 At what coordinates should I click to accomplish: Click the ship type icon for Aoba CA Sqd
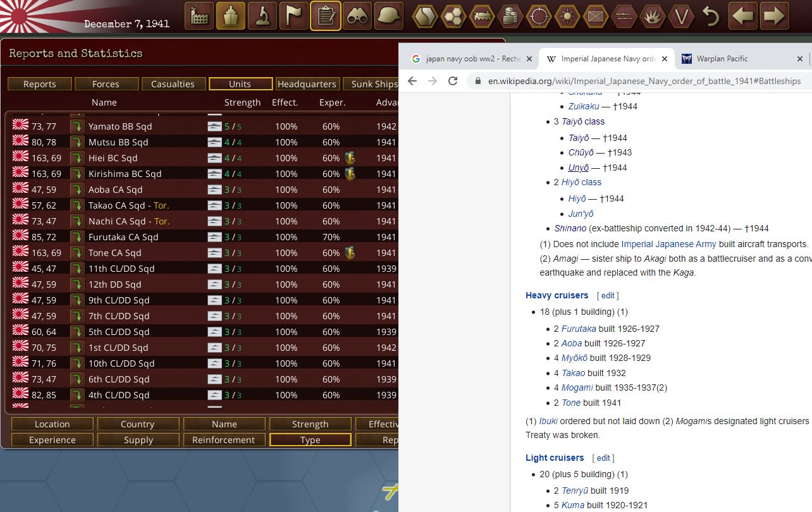pyautogui.click(x=215, y=190)
